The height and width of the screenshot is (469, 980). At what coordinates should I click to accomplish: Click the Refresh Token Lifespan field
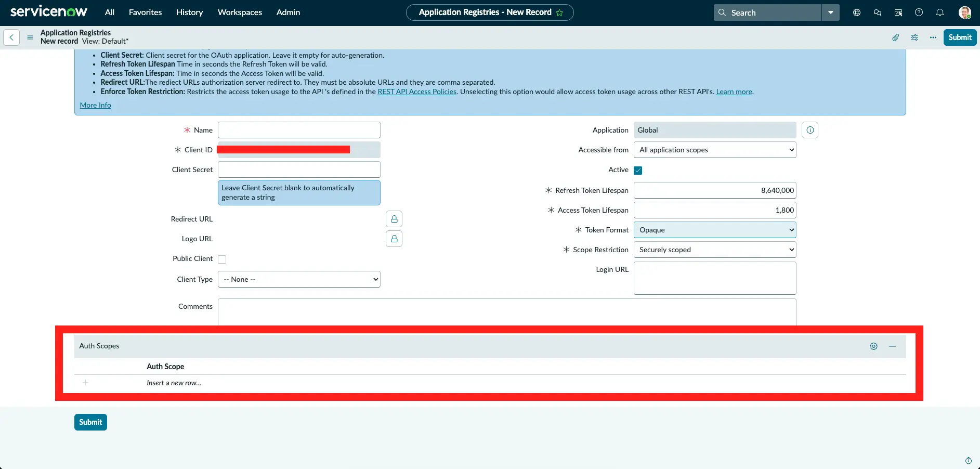coord(715,190)
